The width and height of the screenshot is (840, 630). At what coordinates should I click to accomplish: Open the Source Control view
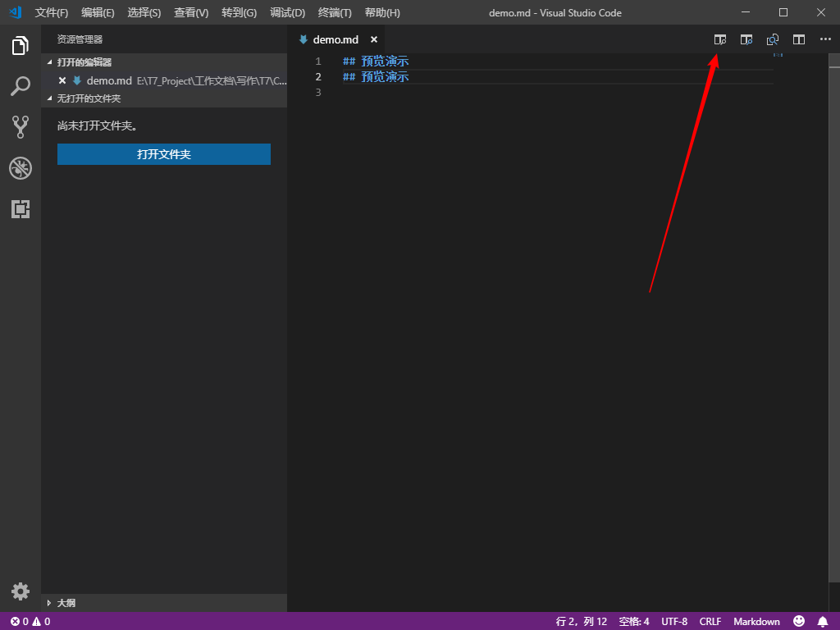click(x=21, y=127)
